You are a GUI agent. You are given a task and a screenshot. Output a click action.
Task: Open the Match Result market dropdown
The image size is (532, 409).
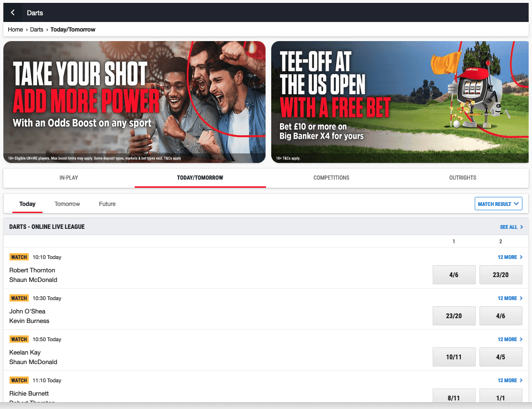498,204
